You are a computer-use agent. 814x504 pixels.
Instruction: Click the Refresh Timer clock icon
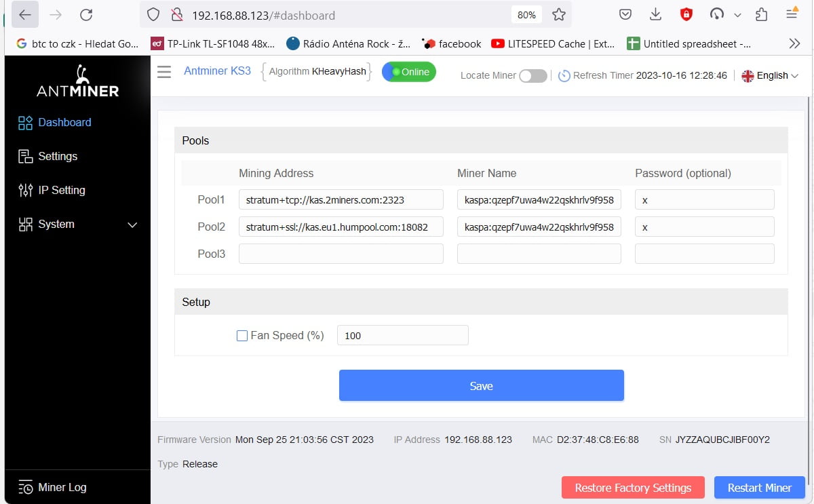point(564,76)
